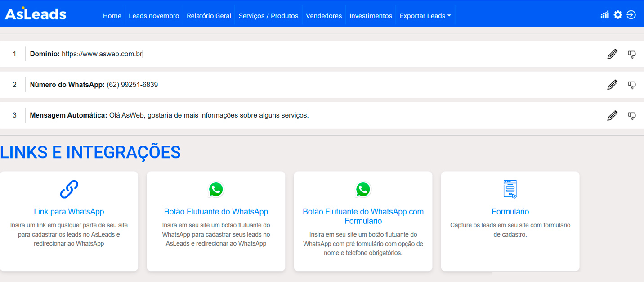
Task: Edit the Número do WhatsApp pencil icon
Action: [612, 85]
